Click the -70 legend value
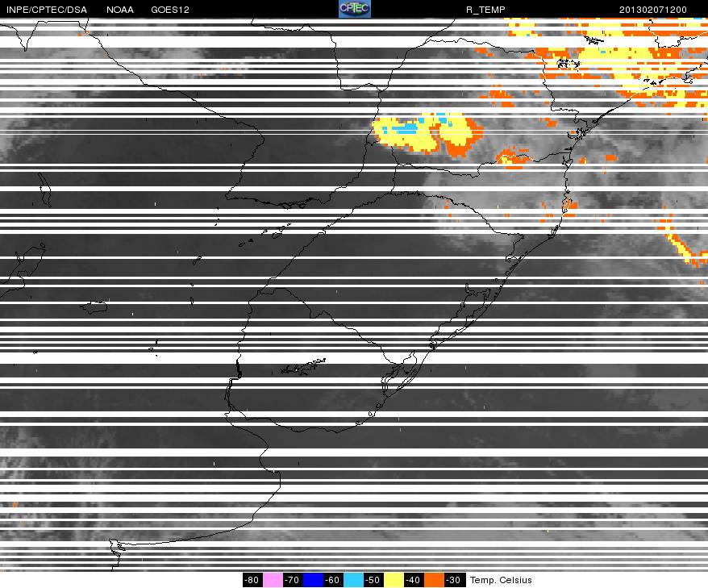This screenshot has width=708, height=588. pyautogui.click(x=293, y=580)
